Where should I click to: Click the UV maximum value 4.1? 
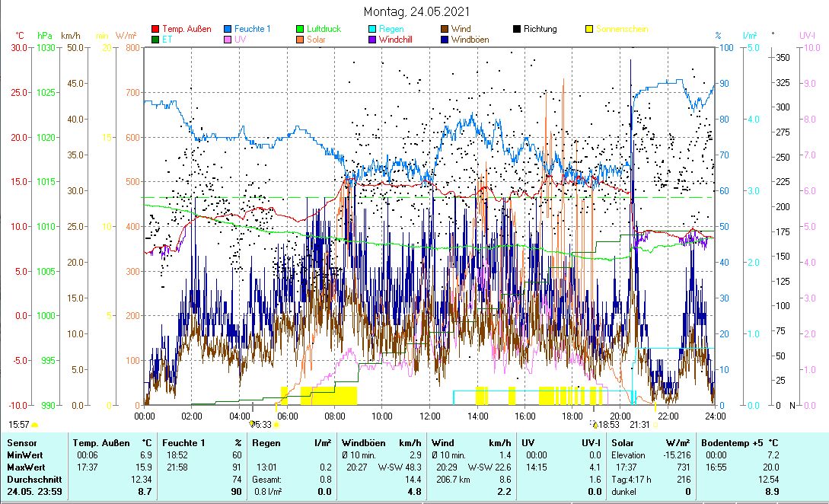pyautogui.click(x=595, y=467)
